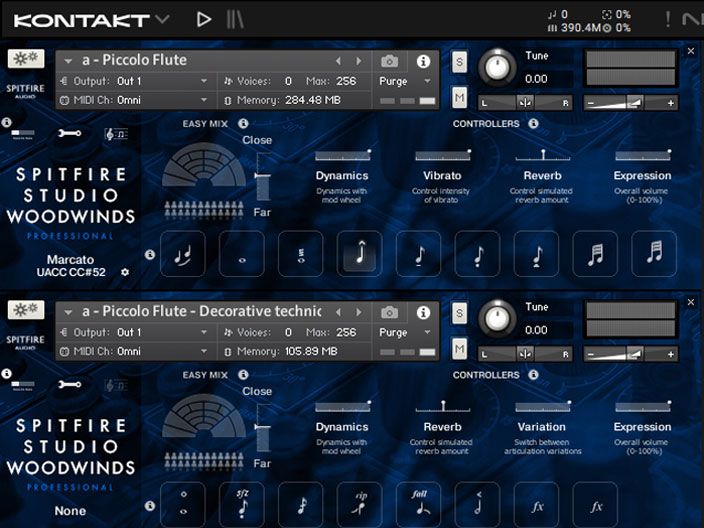This screenshot has height=528, width=704.
Task: Solo the Decorative techniques instrument
Action: [x=459, y=313]
